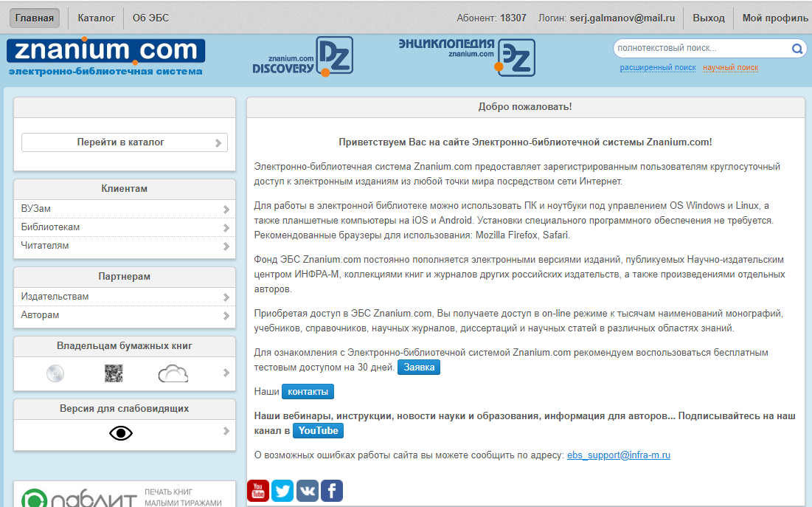Click the расширенный поиск link

point(657,68)
